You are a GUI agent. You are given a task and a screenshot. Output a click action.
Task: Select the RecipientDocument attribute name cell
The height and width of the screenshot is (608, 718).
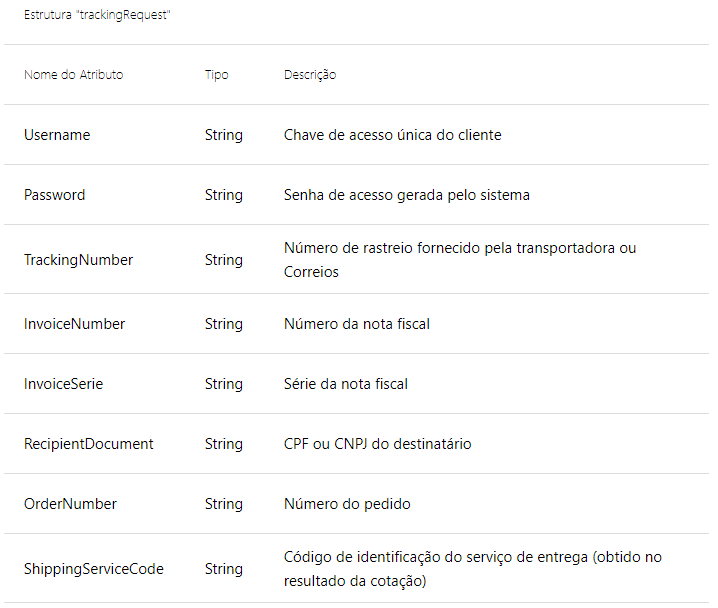pos(89,444)
